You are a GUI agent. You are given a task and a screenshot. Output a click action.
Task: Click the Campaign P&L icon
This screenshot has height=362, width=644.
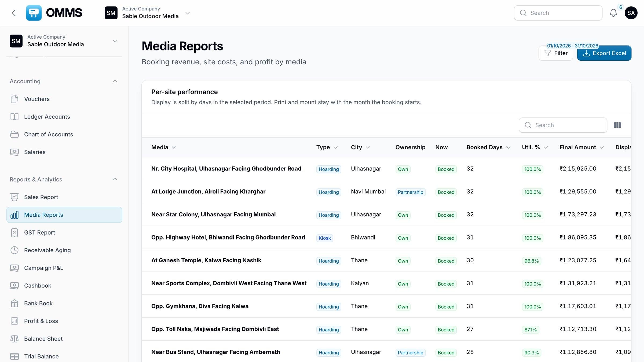[14, 268]
